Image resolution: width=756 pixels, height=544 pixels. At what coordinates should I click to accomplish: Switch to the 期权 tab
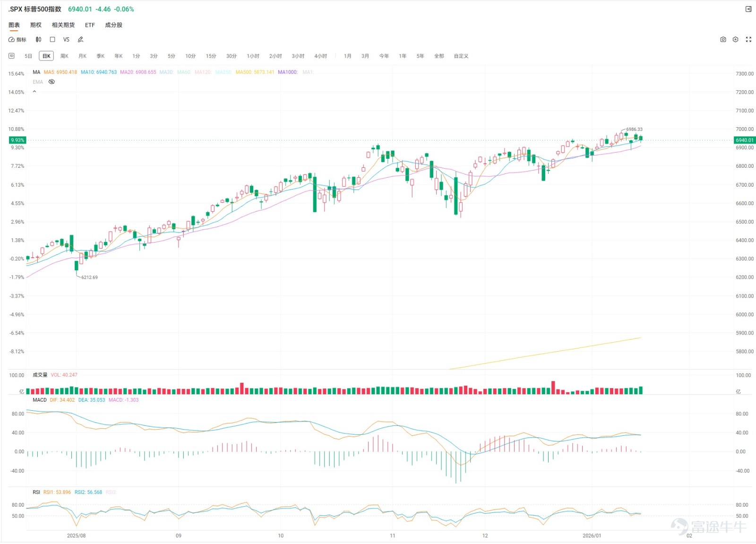pyautogui.click(x=36, y=25)
